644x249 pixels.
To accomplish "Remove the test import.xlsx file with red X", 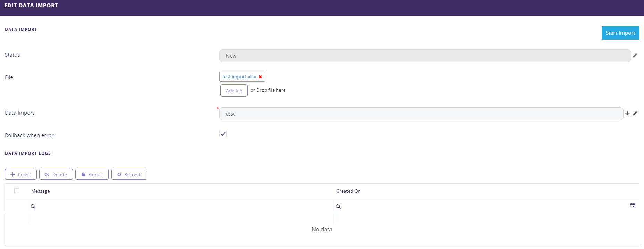I will coord(260,77).
